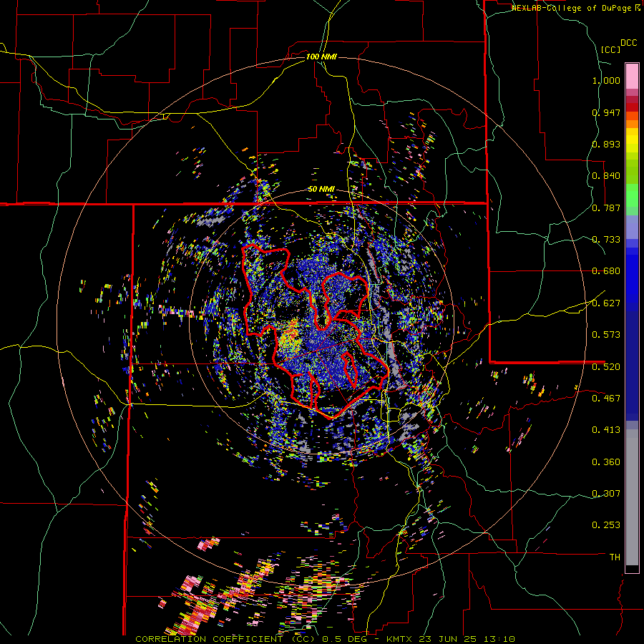
Task: Click the 0.840 legend value
Action: pos(606,176)
